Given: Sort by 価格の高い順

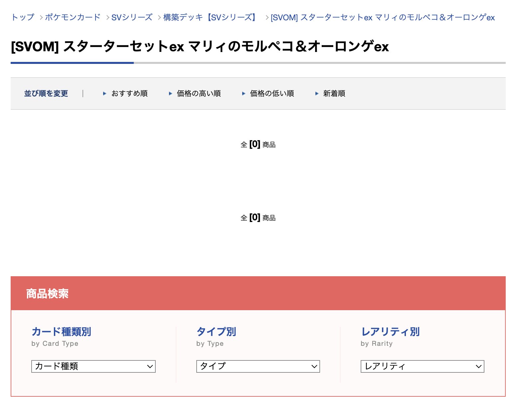Looking at the screenshot, I should [199, 94].
